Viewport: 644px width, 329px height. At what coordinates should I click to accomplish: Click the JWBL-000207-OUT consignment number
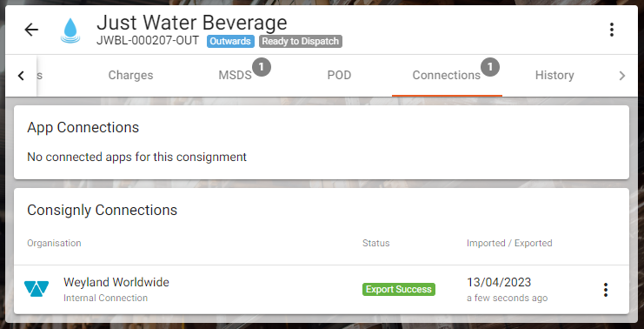[x=148, y=41]
